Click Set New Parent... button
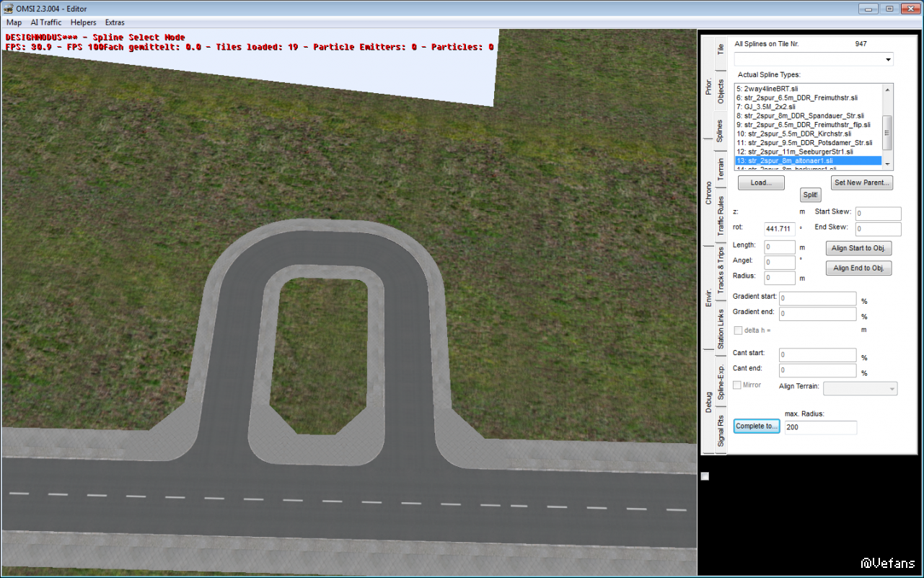The height and width of the screenshot is (578, 924). pos(862,183)
